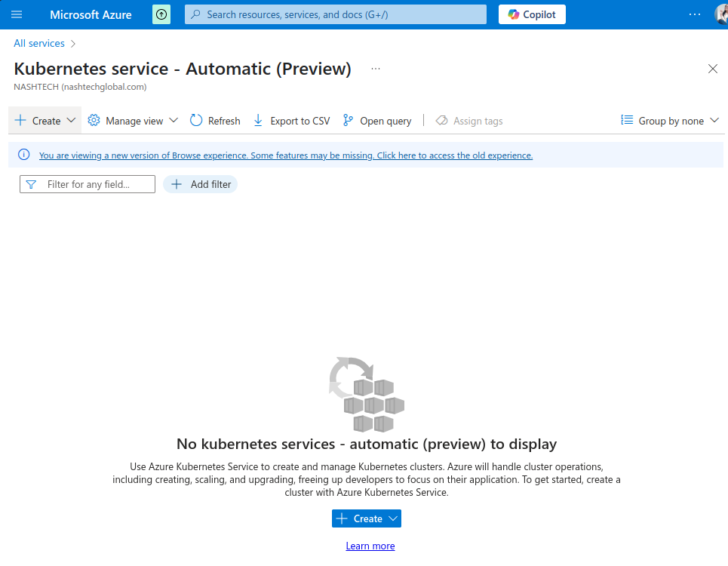This screenshot has height=566, width=728.
Task: Open Copilot from the top bar
Action: coord(532,14)
